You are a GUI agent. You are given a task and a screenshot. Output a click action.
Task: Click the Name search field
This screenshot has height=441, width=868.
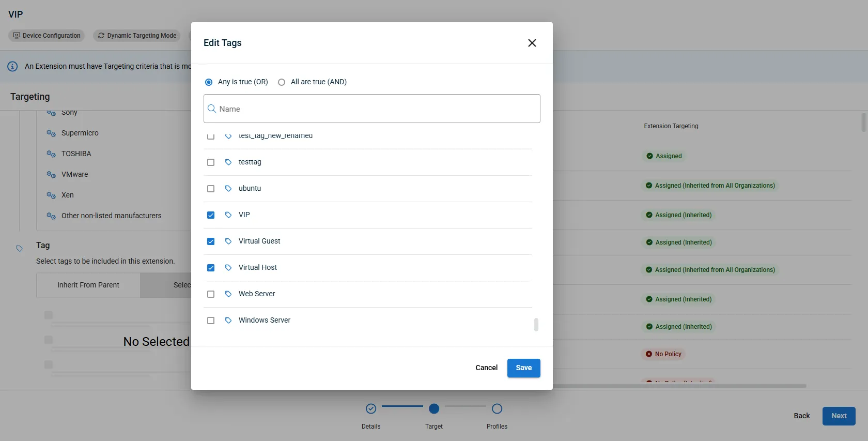371,109
